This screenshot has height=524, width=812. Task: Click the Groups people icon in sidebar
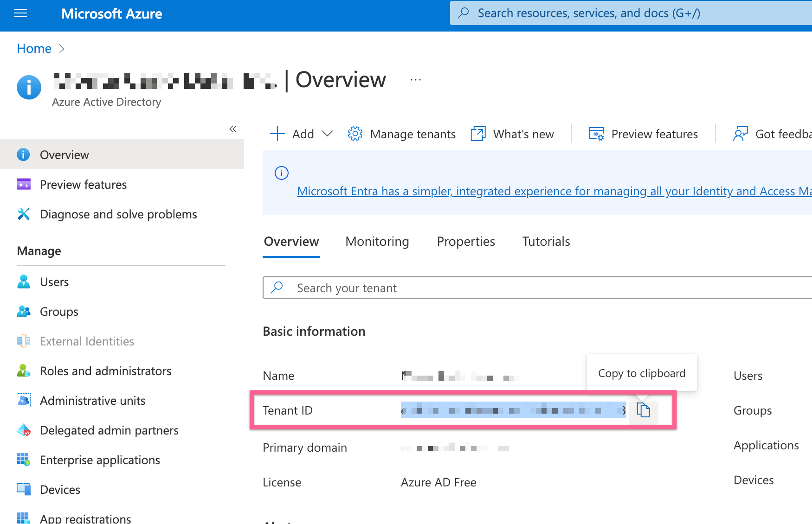point(24,311)
